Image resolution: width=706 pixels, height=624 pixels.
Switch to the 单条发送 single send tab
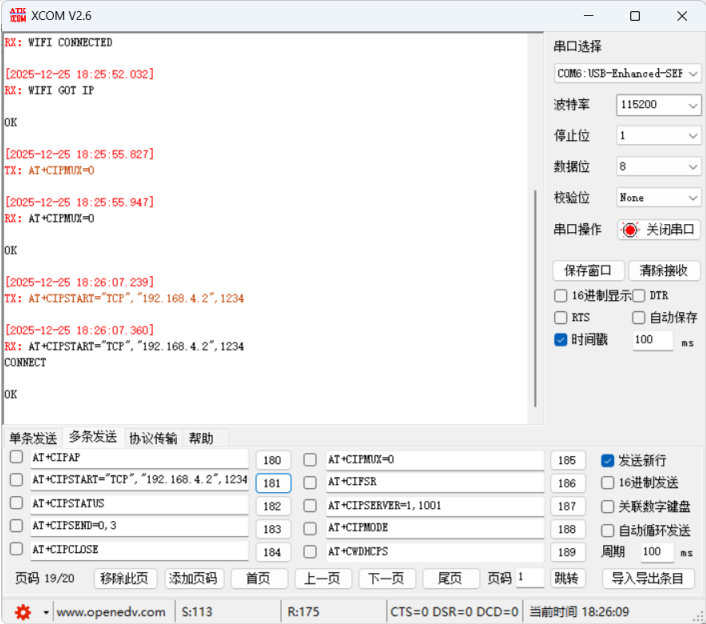(33, 438)
